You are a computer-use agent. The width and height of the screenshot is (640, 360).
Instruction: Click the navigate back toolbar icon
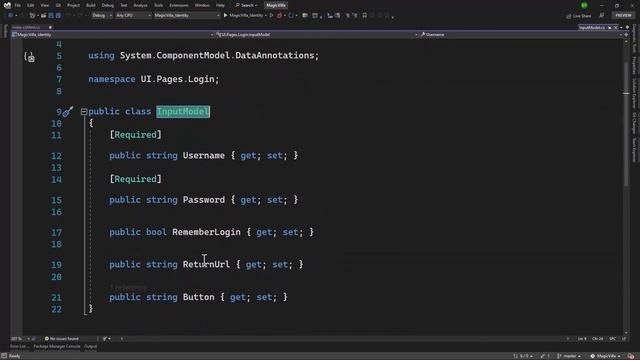[10, 16]
